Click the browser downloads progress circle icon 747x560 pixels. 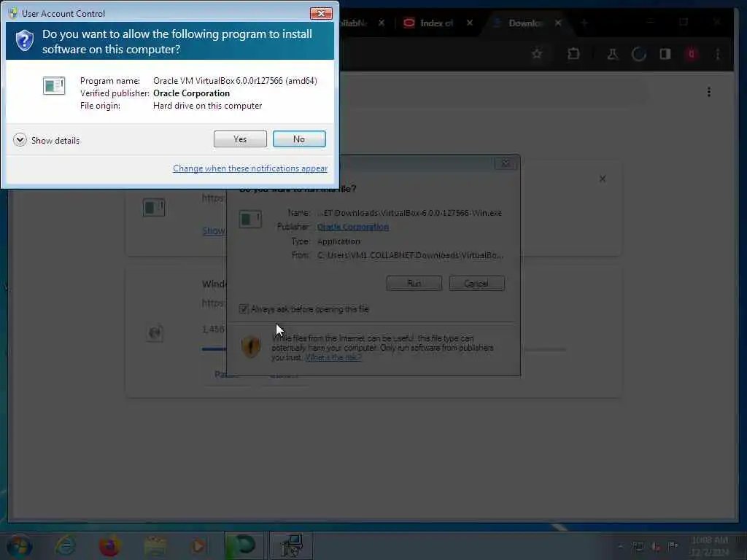[639, 54]
